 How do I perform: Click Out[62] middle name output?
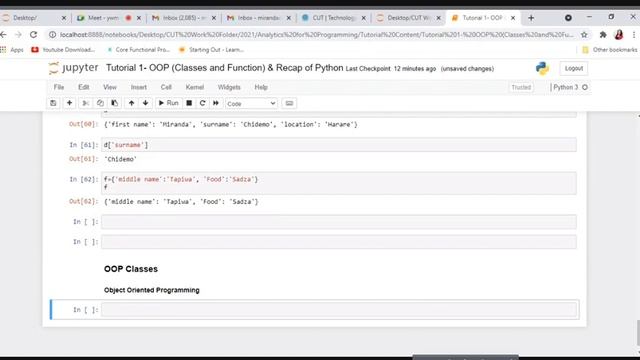point(181,202)
